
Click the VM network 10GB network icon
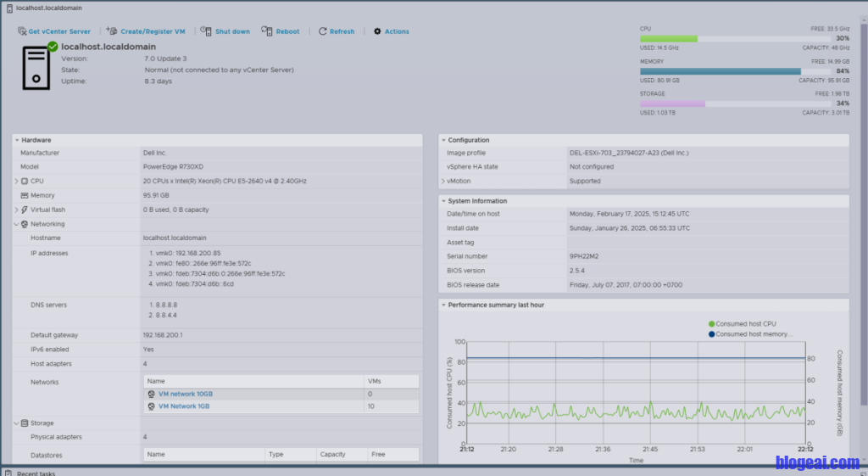click(151, 394)
